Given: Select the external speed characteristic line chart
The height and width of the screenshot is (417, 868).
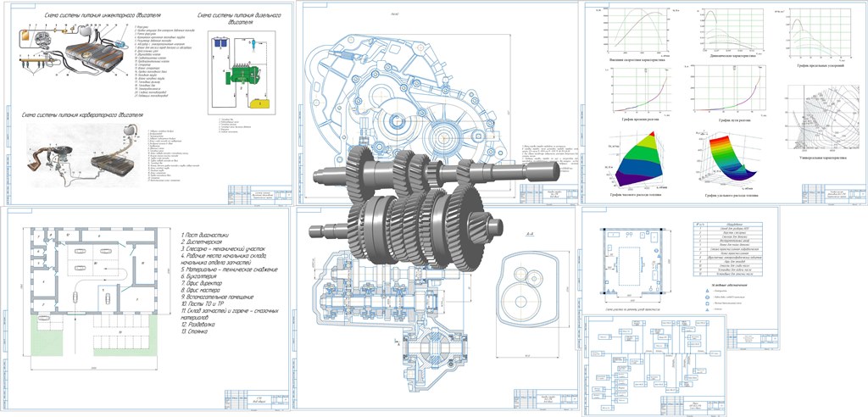Looking at the screenshot, I should click(x=636, y=30).
